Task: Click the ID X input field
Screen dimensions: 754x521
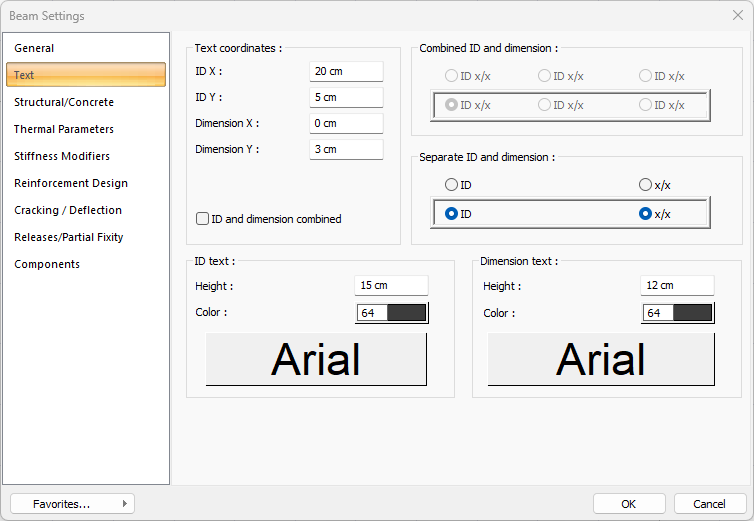Action: pyautogui.click(x=346, y=72)
